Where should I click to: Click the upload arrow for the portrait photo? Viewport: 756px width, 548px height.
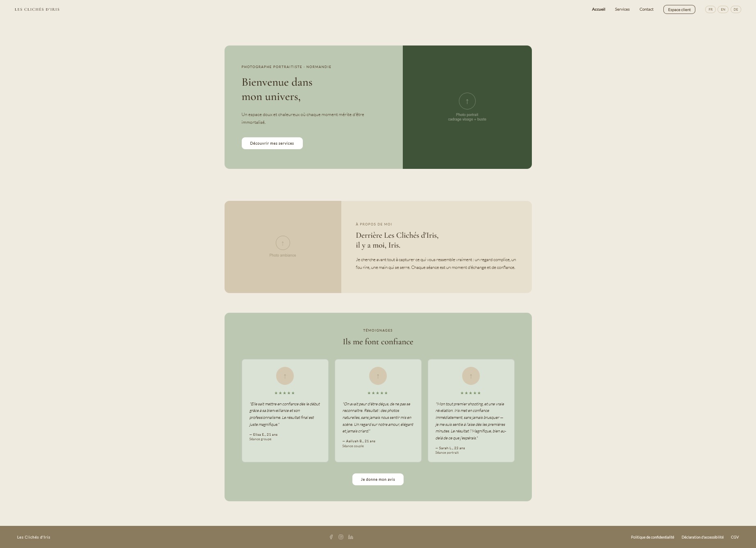(x=467, y=101)
